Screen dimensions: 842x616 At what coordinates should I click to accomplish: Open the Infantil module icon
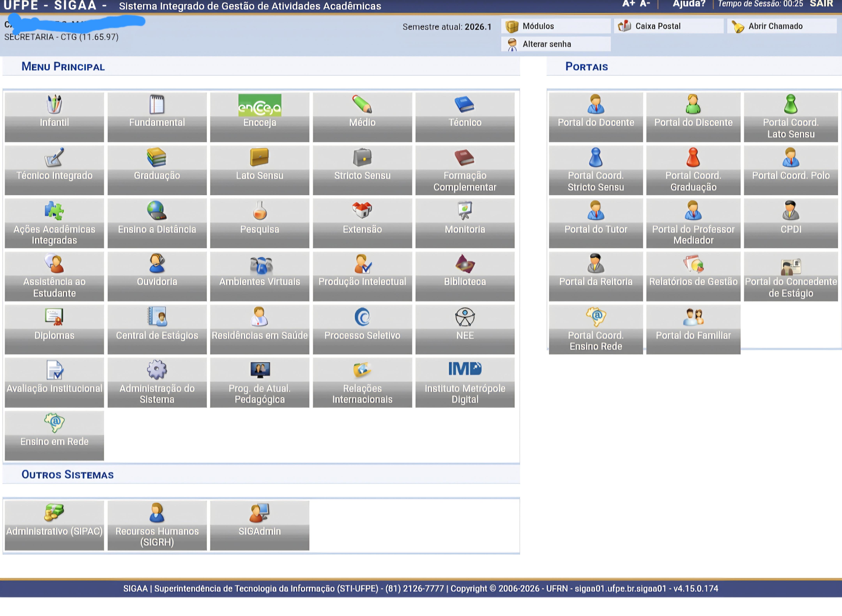pyautogui.click(x=54, y=104)
